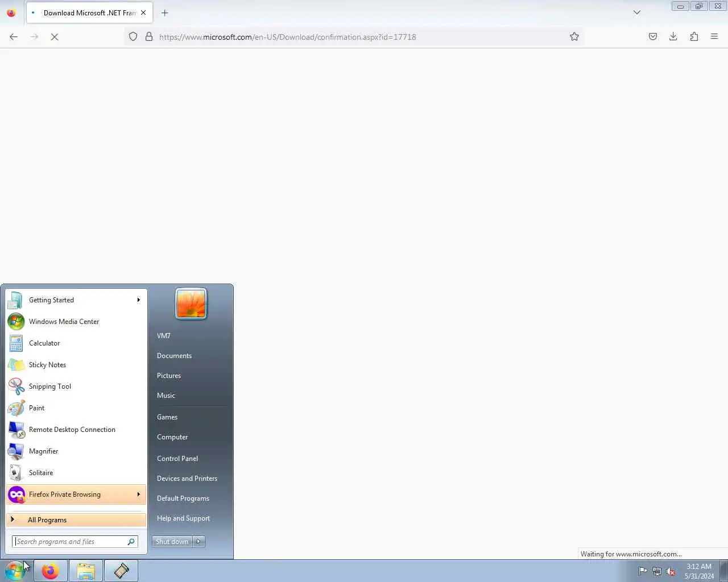Open a new tab with plus button
The image size is (728, 582).
[x=165, y=13]
